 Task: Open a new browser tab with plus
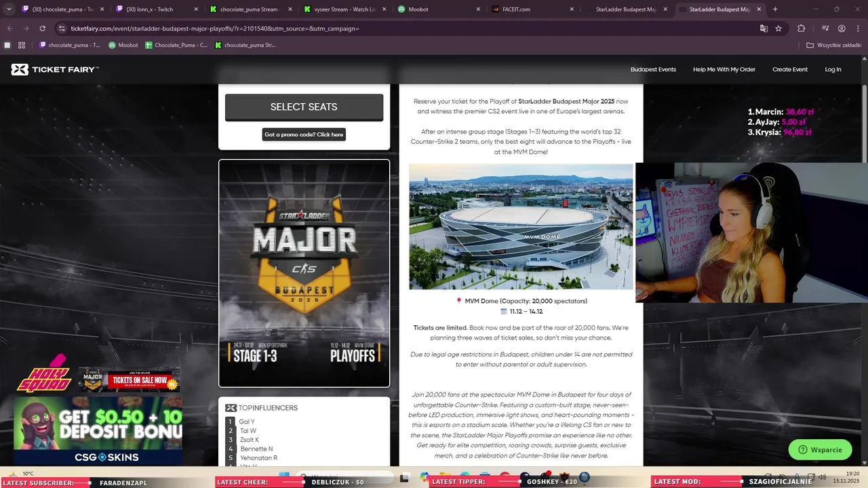point(775,9)
